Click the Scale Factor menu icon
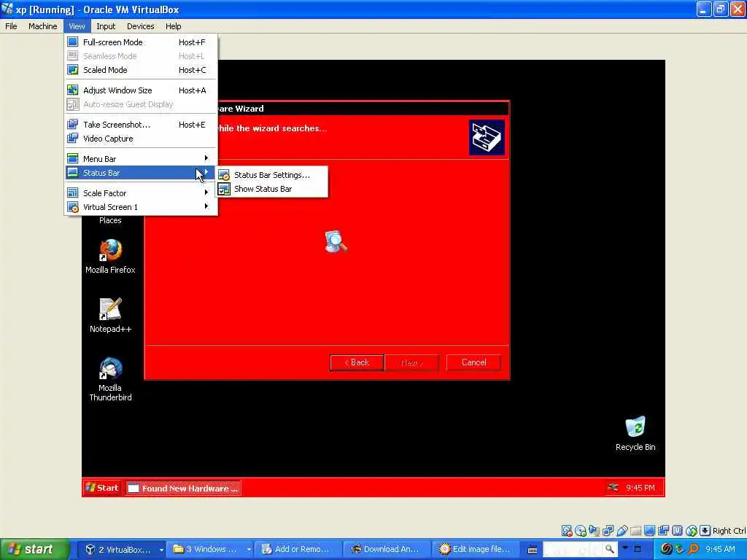The image size is (747, 560). (x=73, y=192)
